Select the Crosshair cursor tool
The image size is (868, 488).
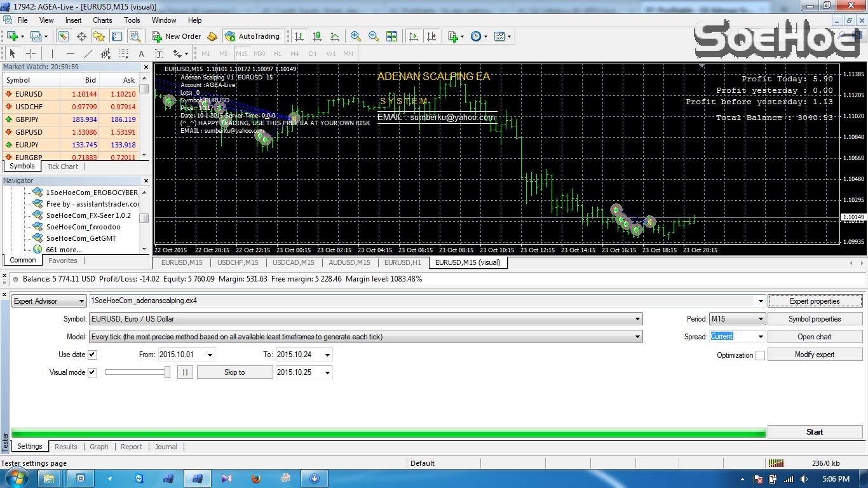(31, 54)
